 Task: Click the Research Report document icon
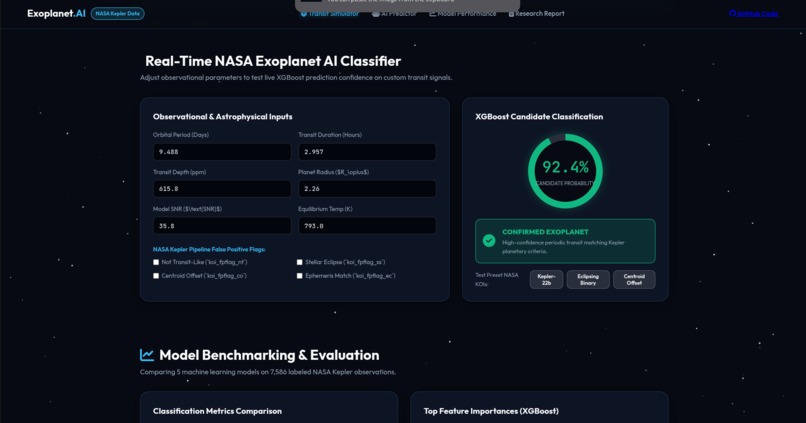[511, 14]
